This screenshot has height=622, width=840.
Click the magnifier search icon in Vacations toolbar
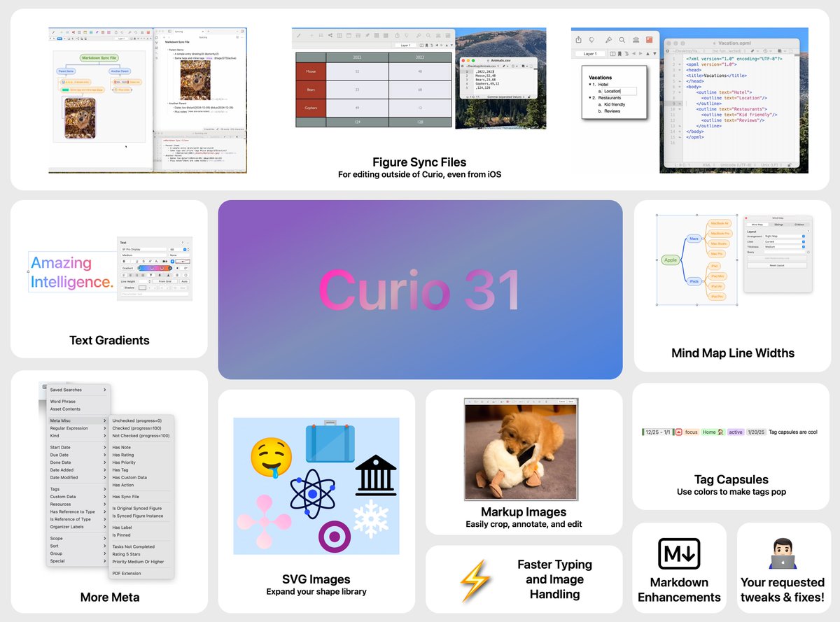(622, 40)
